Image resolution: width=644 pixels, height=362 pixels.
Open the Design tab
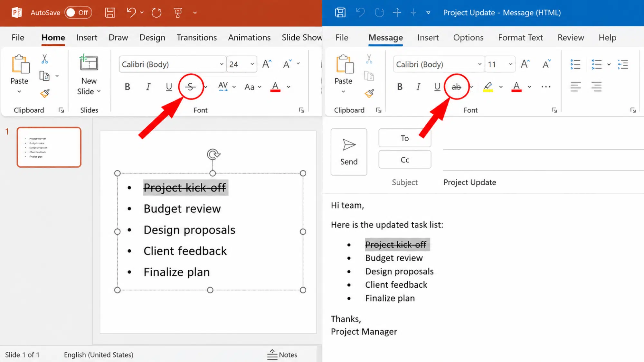click(x=152, y=37)
